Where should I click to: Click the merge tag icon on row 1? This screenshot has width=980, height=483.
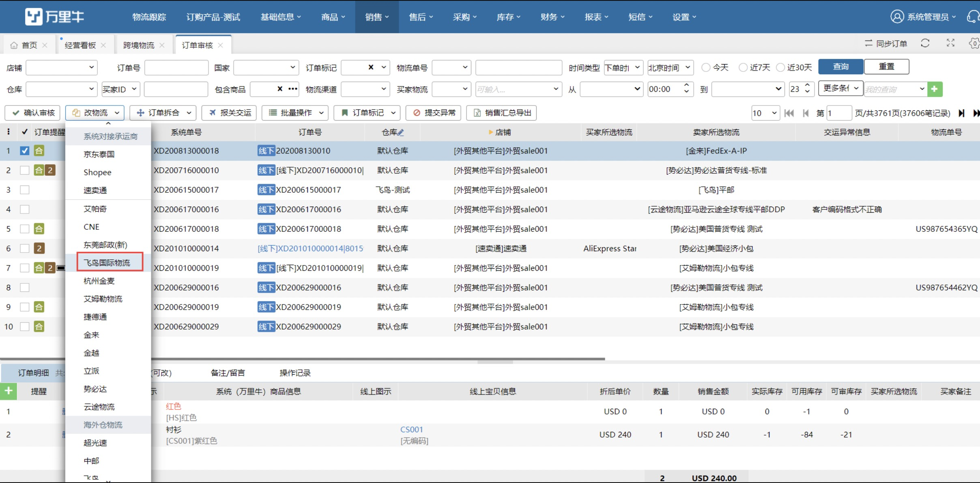tap(39, 151)
